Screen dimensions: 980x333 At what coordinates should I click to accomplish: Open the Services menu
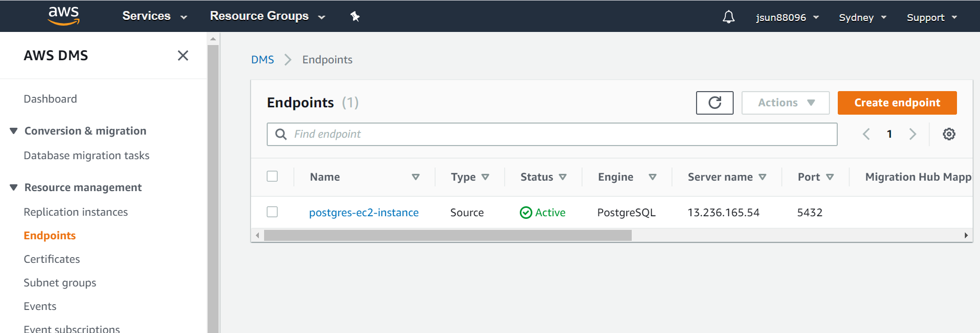(x=154, y=16)
